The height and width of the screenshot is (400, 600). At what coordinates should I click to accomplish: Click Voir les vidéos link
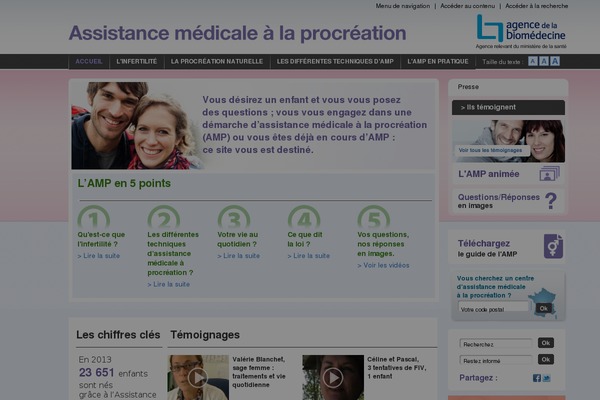pos(383,265)
